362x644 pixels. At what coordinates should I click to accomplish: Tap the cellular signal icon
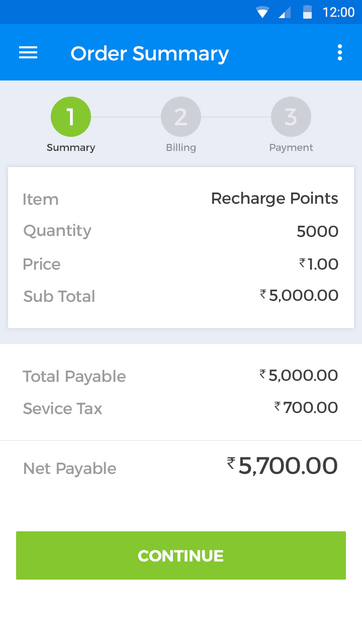pos(285,12)
